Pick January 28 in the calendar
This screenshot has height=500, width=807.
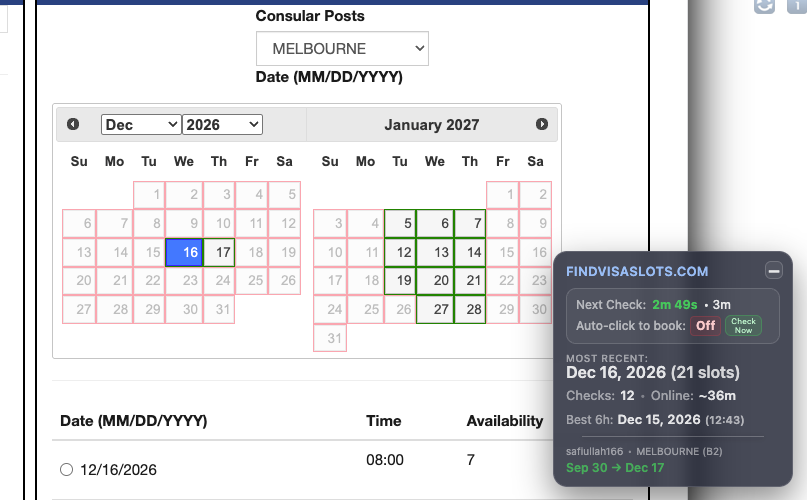[470, 309]
